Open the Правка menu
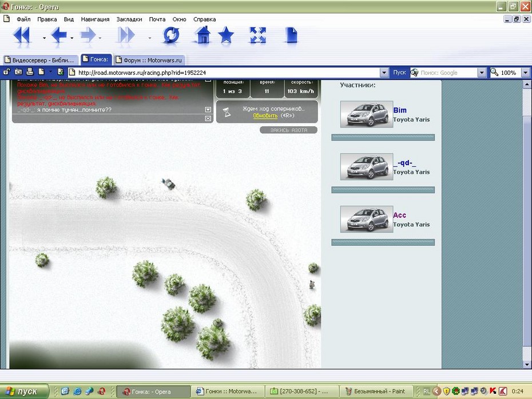Screen dimensions: 532x399 (x=47, y=19)
